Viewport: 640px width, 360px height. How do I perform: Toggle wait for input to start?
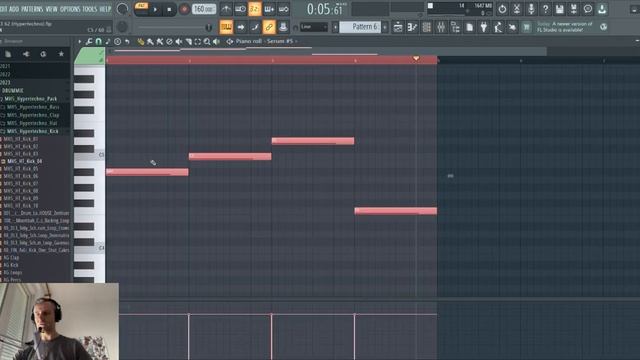tap(240, 9)
